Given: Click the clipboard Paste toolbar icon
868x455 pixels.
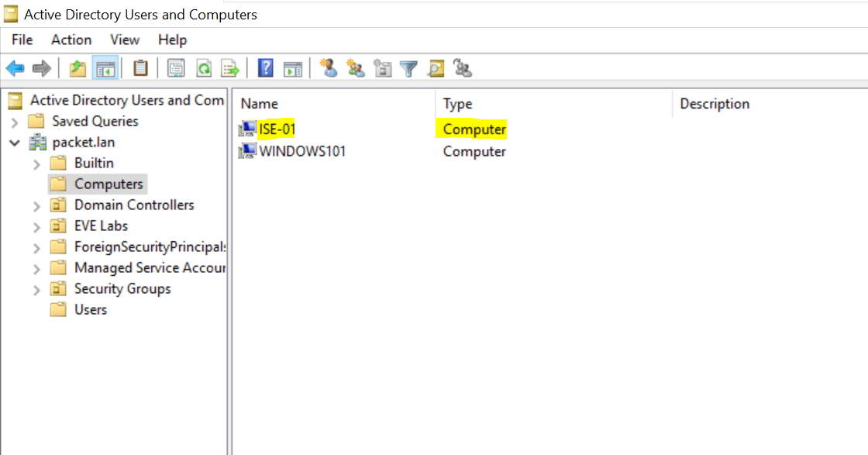Looking at the screenshot, I should pyautogui.click(x=140, y=69).
